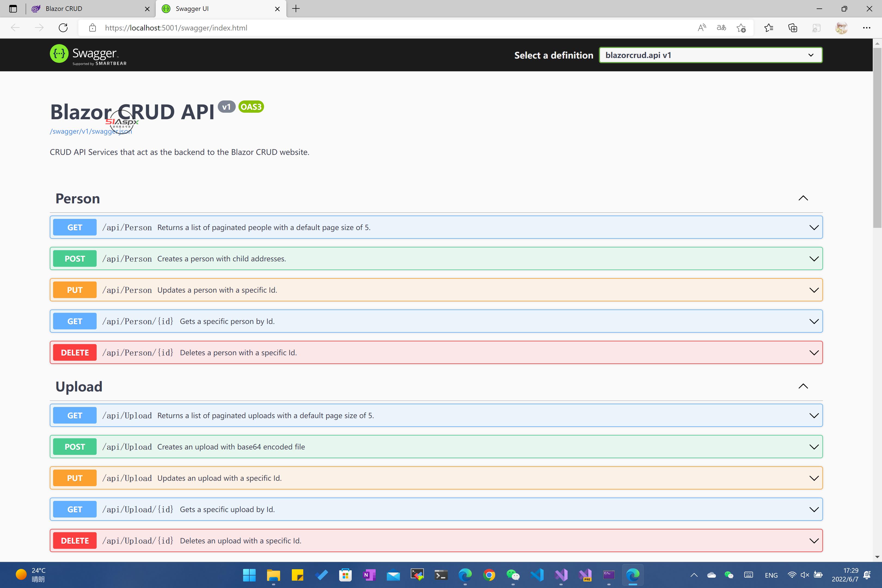Expand DELETE /api/Upload/{id} chevron

814,541
